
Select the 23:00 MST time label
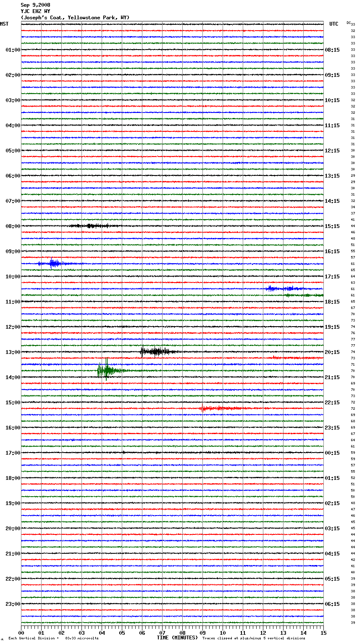[13, 604]
